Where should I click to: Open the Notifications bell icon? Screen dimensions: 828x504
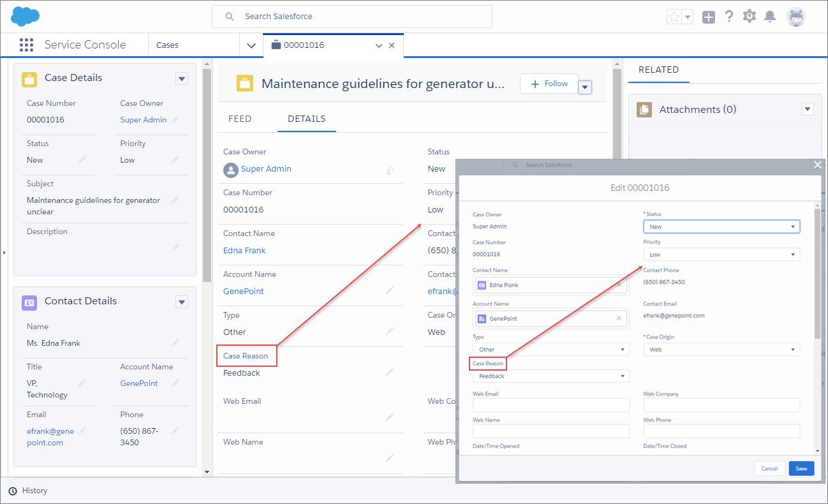click(771, 17)
